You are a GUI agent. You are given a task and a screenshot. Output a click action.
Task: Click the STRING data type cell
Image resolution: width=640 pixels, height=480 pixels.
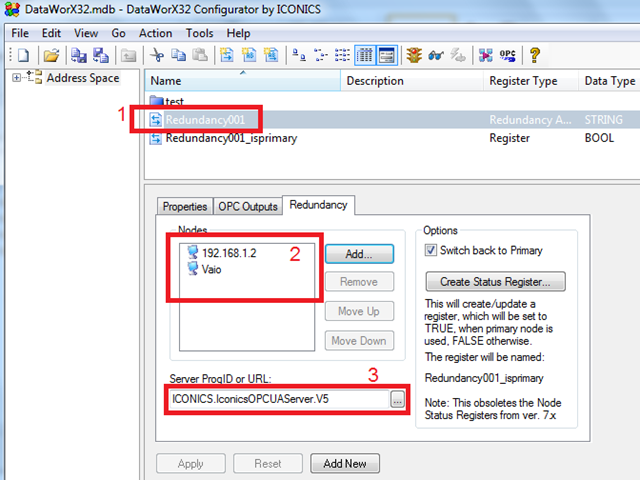click(x=604, y=120)
